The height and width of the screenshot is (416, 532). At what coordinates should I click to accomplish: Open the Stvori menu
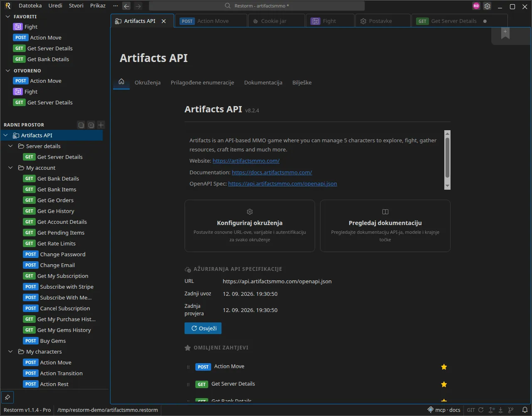coord(76,6)
